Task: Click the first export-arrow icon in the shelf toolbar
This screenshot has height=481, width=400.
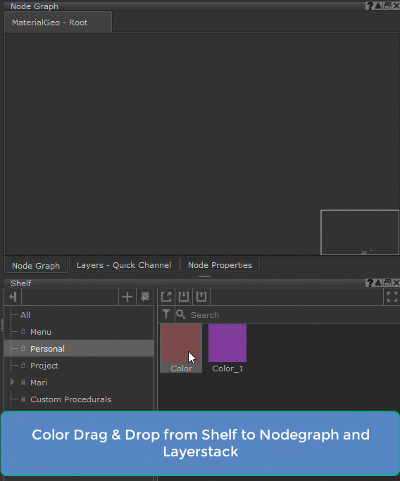Action: click(166, 297)
